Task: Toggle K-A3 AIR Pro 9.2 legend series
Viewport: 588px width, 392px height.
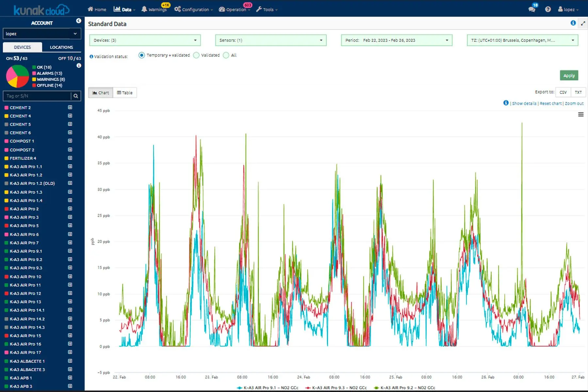Action: coord(404,388)
